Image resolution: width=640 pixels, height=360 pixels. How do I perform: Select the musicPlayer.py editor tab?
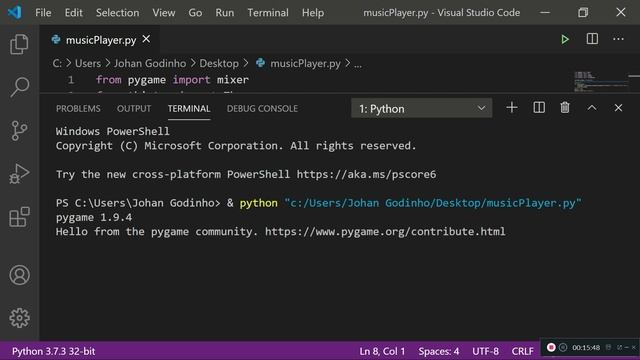point(101,40)
